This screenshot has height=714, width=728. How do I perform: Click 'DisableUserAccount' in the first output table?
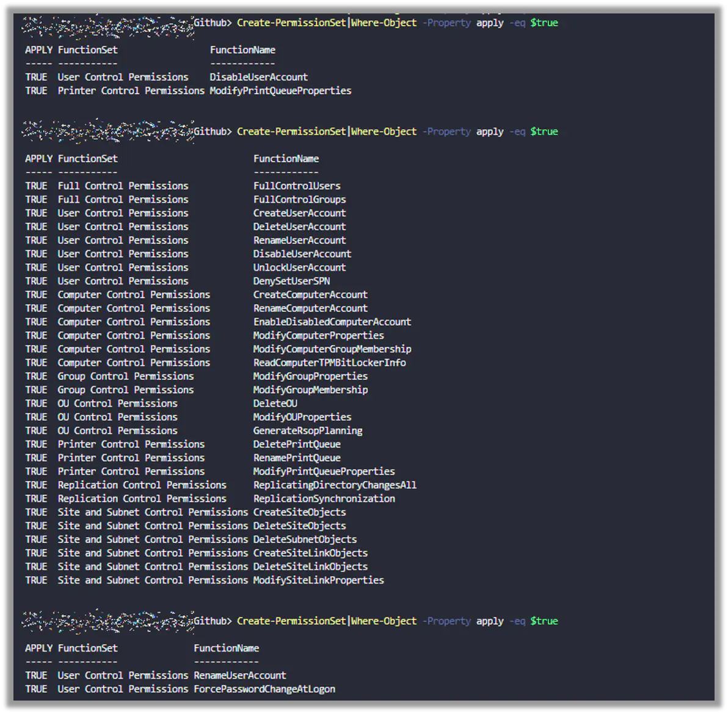coord(258,77)
